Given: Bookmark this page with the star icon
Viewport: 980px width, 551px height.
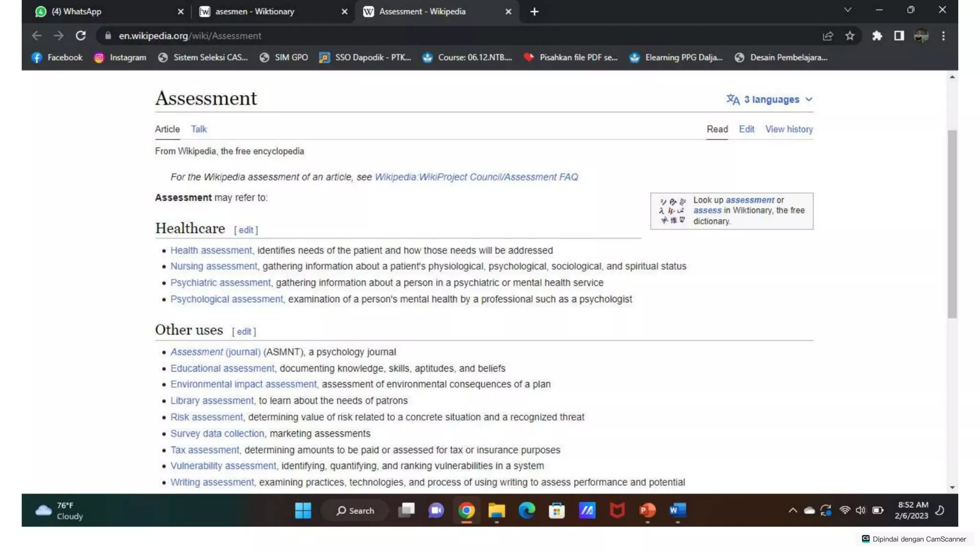Looking at the screenshot, I should [850, 36].
